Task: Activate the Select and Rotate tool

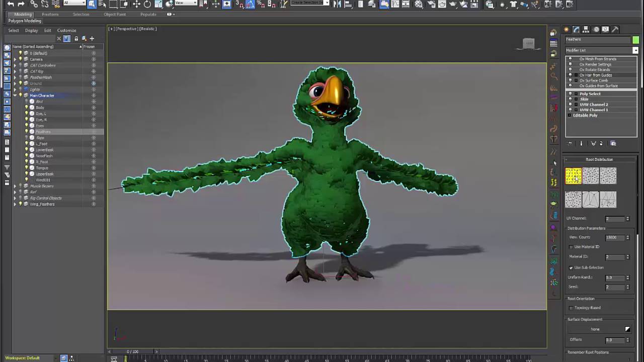Action: click(147, 4)
